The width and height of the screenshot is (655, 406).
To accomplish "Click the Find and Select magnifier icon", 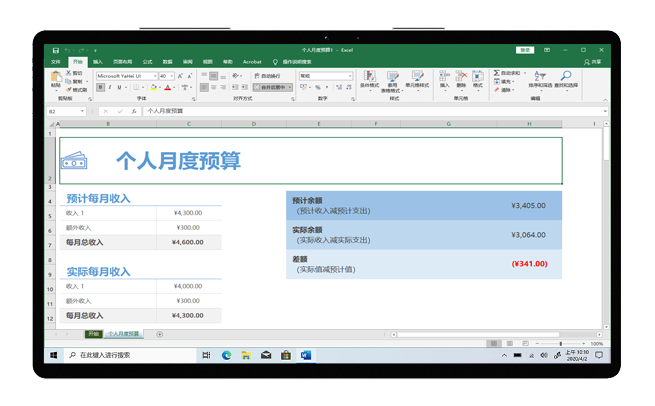I will click(566, 78).
